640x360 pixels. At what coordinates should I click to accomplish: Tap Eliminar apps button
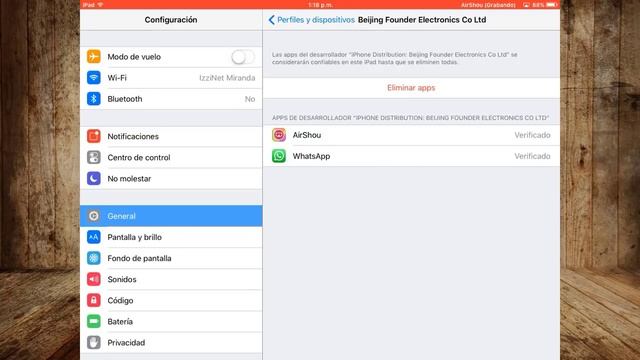(411, 88)
